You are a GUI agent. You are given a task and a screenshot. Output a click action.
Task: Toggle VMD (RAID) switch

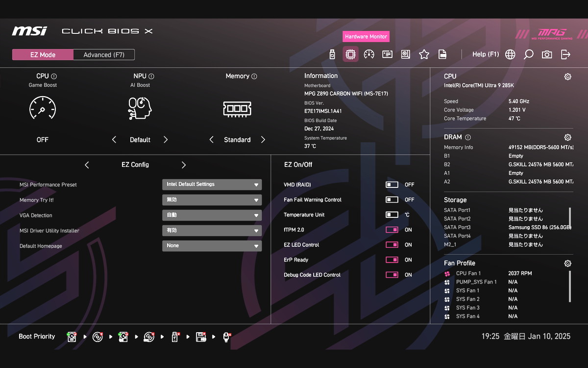click(392, 185)
